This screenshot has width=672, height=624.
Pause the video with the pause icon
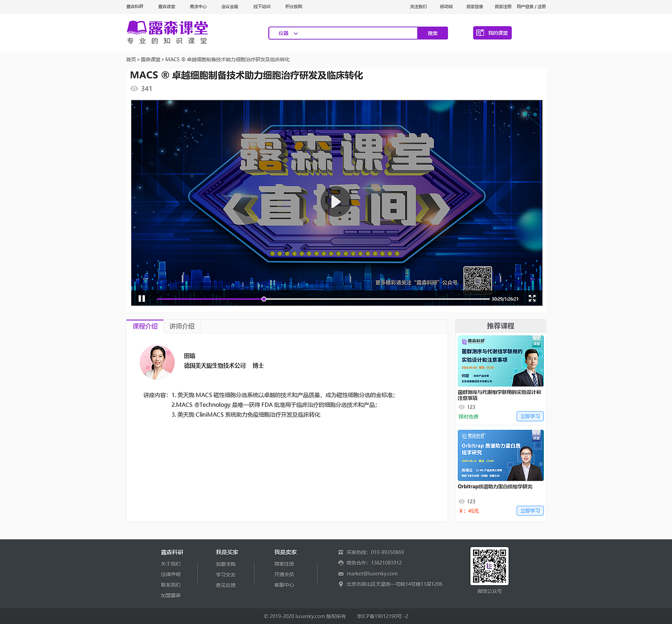point(142,299)
